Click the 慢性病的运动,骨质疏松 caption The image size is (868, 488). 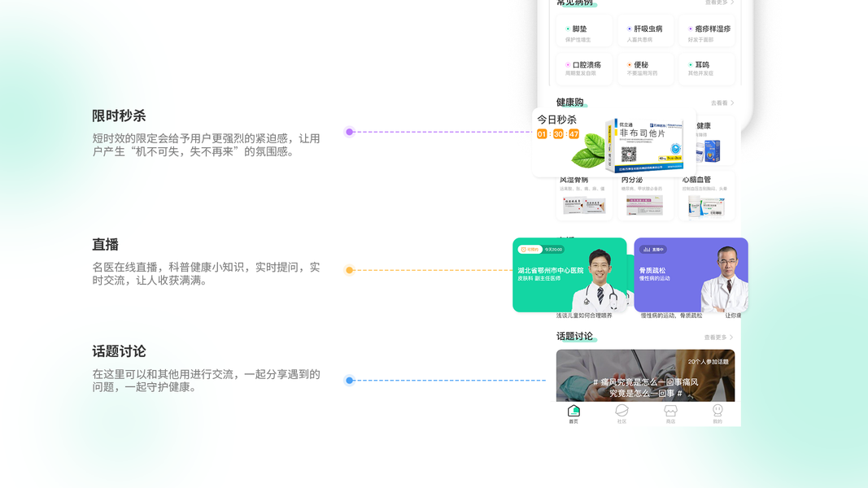click(x=671, y=316)
